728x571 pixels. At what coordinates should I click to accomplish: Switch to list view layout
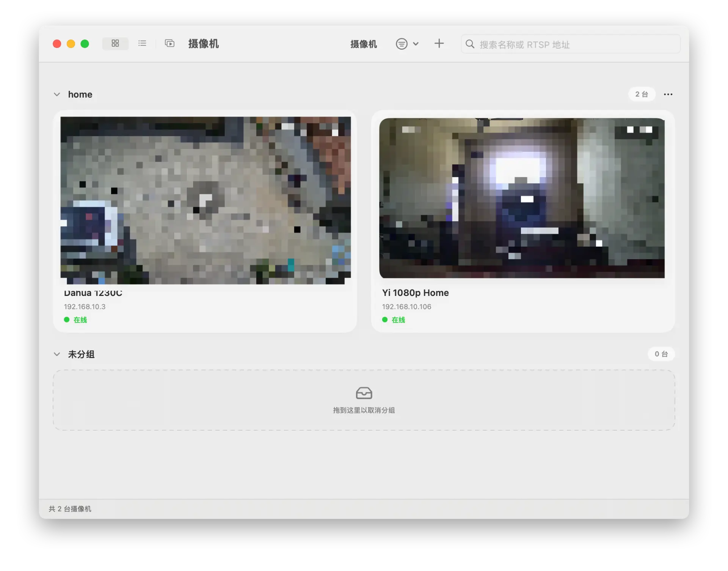[x=142, y=44]
